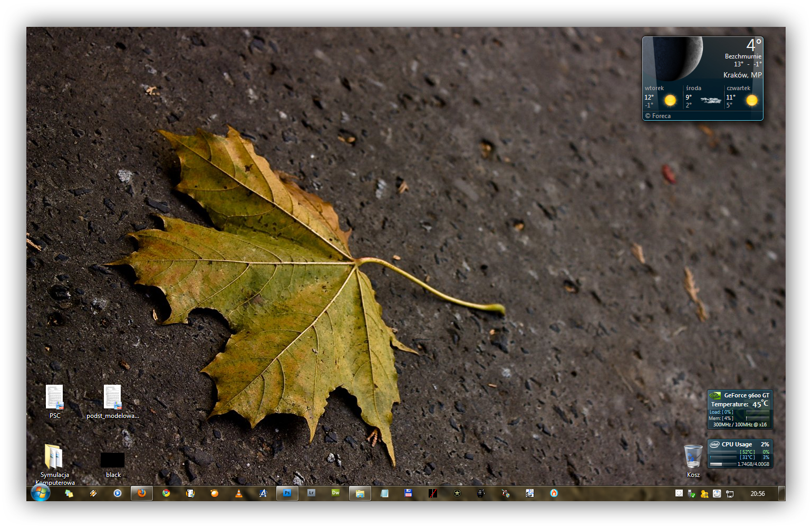The height and width of the screenshot is (527, 812).
Task: Click the GeForce 9600 GT gadget
Action: click(740, 409)
